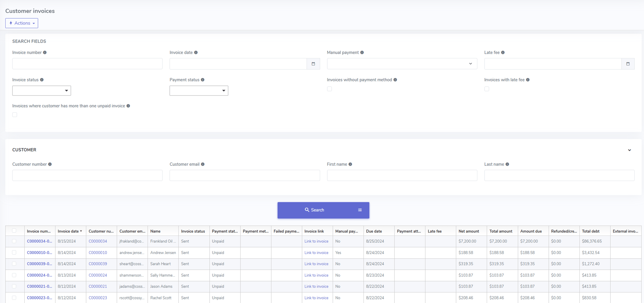Click info icon for Invoices with late fee
644x303 pixels.
click(528, 80)
